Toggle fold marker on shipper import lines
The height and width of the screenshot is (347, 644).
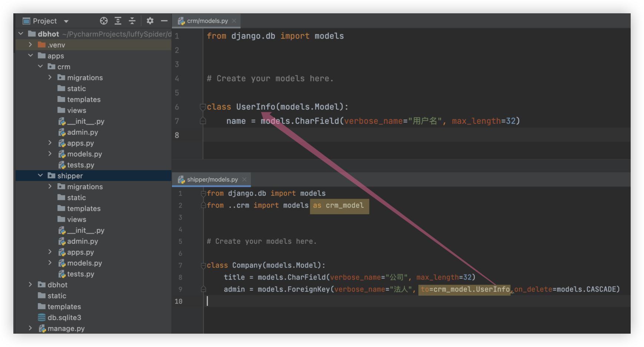pos(203,194)
